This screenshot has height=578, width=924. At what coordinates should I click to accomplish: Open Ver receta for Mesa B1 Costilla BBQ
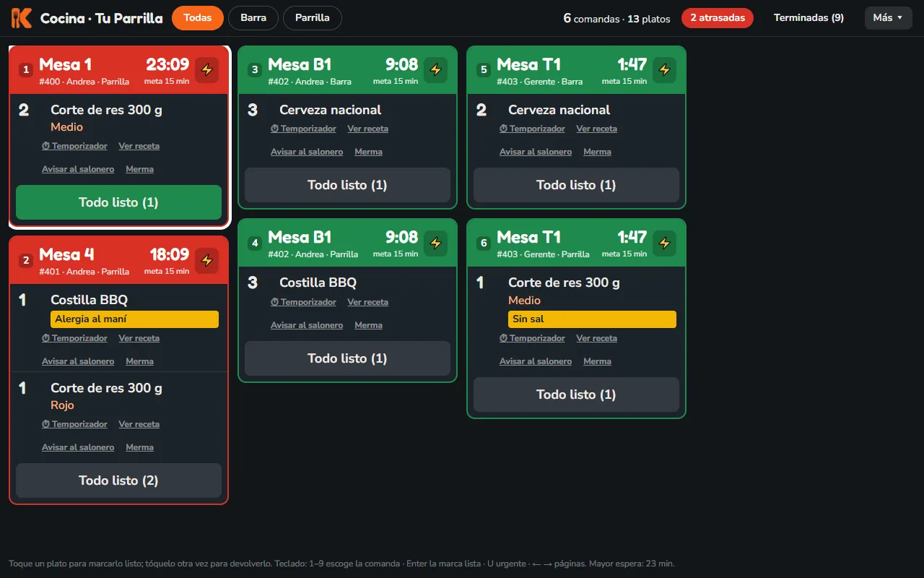(x=368, y=302)
